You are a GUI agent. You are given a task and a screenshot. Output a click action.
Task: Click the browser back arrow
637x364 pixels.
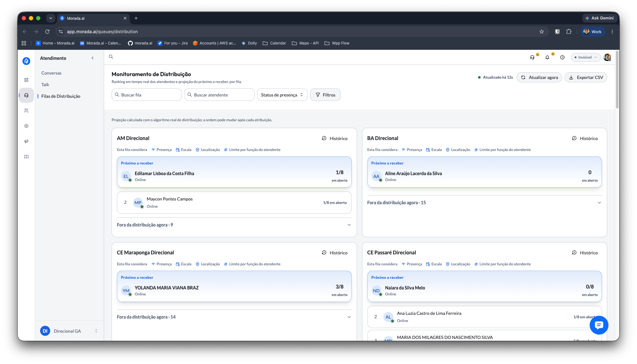pyautogui.click(x=25, y=32)
